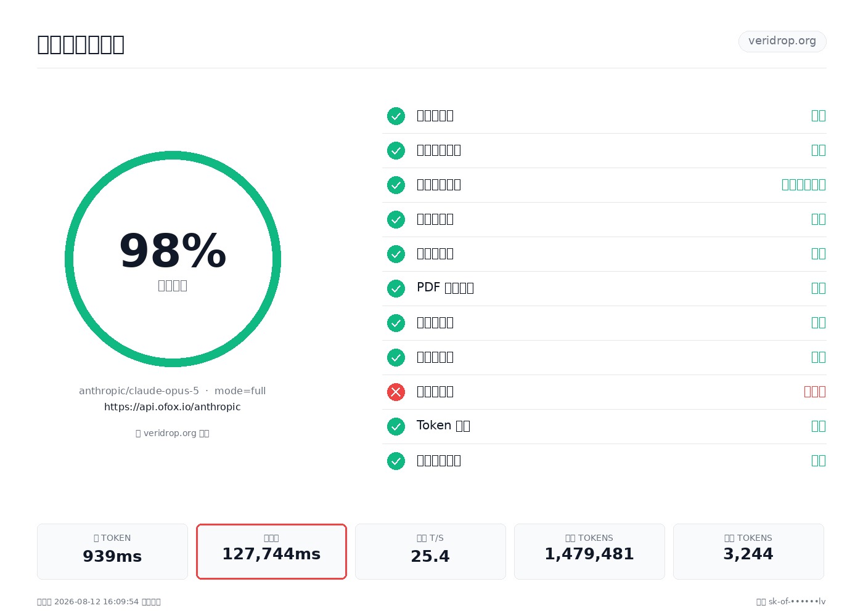
Task: Click the red X failed-check icon
Action: click(x=396, y=392)
